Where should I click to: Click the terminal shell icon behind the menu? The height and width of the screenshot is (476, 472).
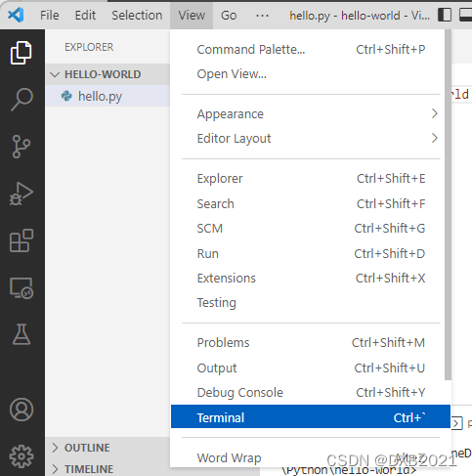pyautogui.click(x=457, y=423)
